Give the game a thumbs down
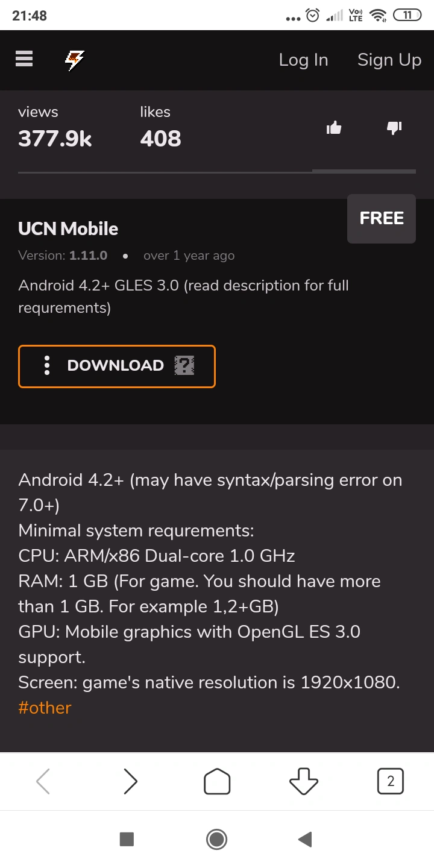This screenshot has height=868, width=434. click(x=394, y=127)
